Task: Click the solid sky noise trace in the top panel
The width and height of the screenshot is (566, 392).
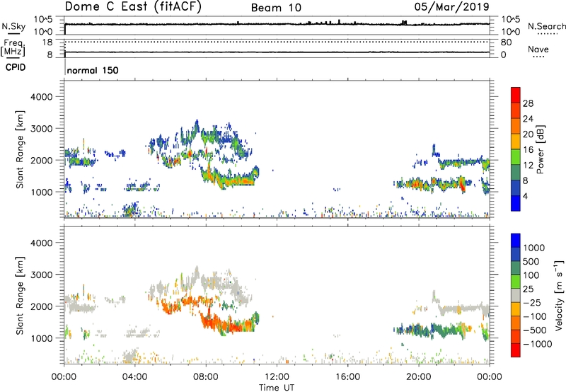Action: tap(277, 24)
